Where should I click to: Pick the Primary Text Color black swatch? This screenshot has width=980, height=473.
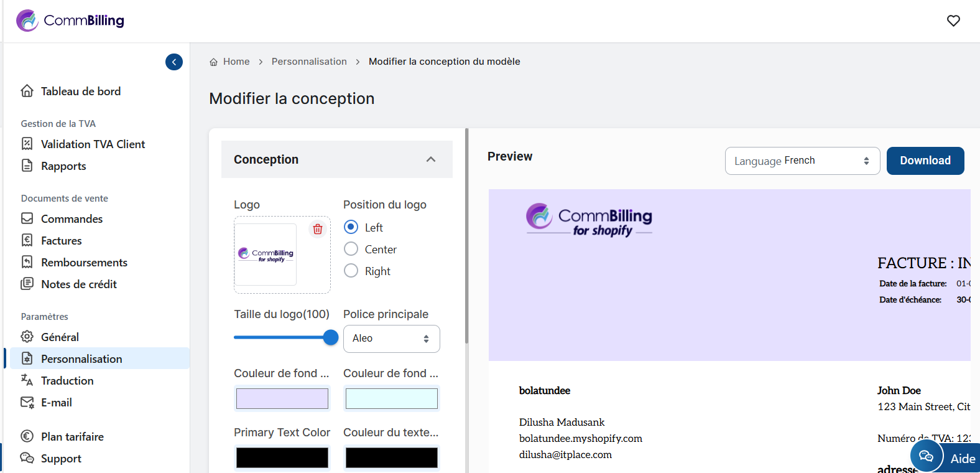tap(282, 457)
